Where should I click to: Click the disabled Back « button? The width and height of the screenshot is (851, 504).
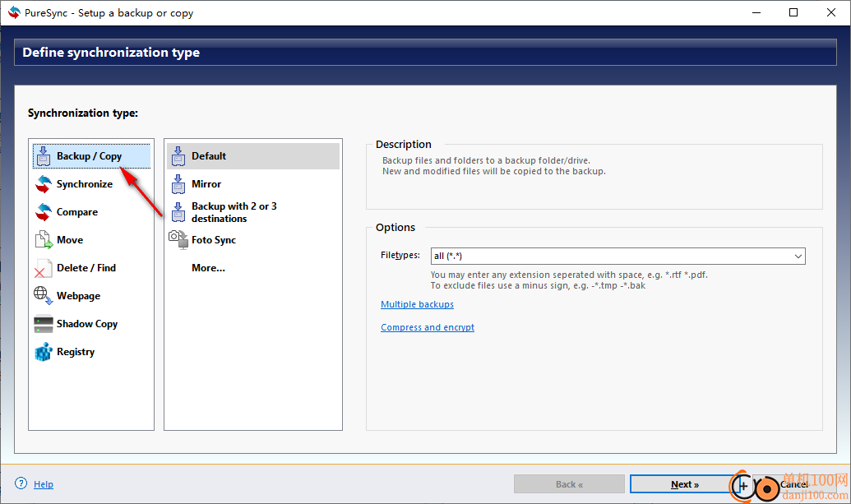coord(569,484)
